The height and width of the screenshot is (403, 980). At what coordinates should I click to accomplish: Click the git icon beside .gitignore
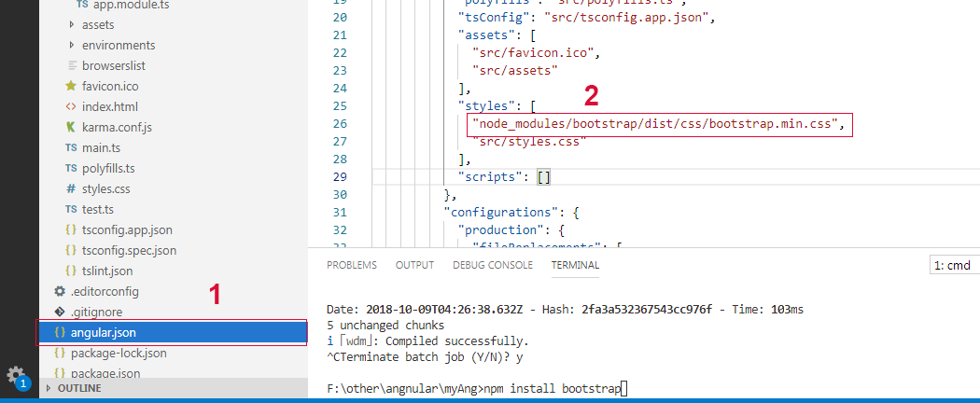[60, 312]
